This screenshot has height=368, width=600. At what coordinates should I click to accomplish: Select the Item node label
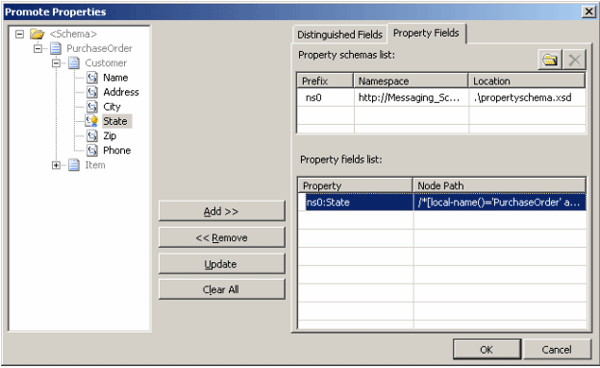tap(95, 165)
